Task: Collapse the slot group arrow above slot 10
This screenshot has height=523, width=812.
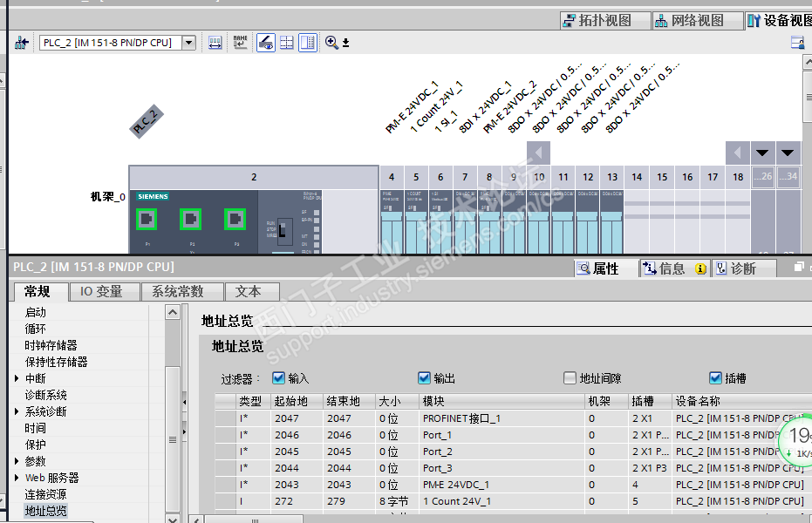Action: click(539, 153)
